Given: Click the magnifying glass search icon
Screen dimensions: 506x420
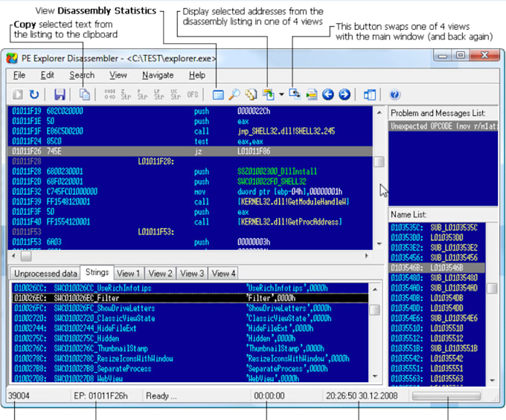Looking at the screenshot, I should 234,94.
